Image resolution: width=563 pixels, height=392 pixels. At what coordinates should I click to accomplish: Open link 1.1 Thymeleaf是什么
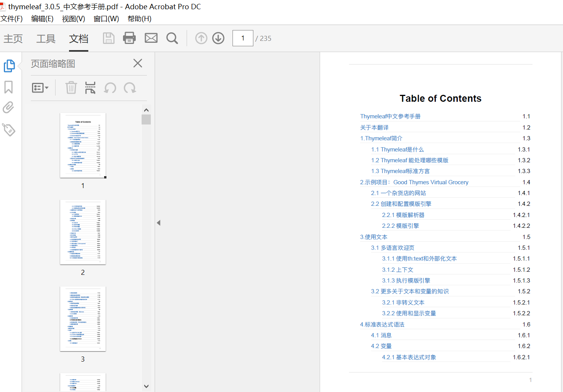pos(398,150)
